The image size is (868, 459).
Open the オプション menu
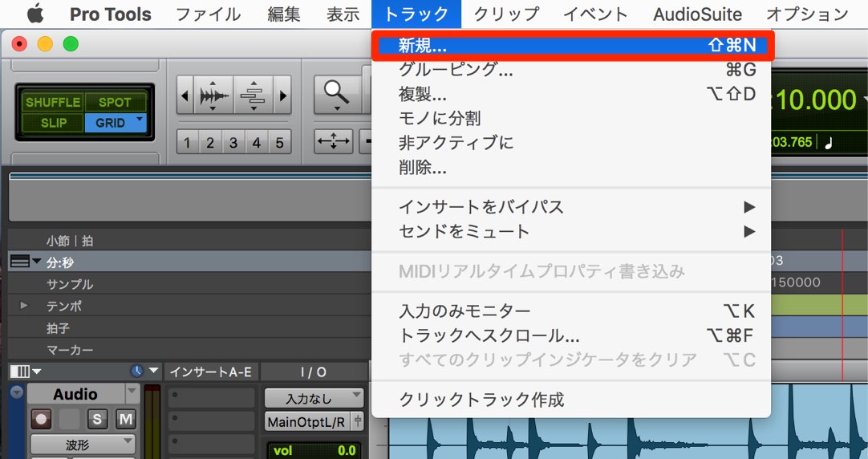click(807, 14)
